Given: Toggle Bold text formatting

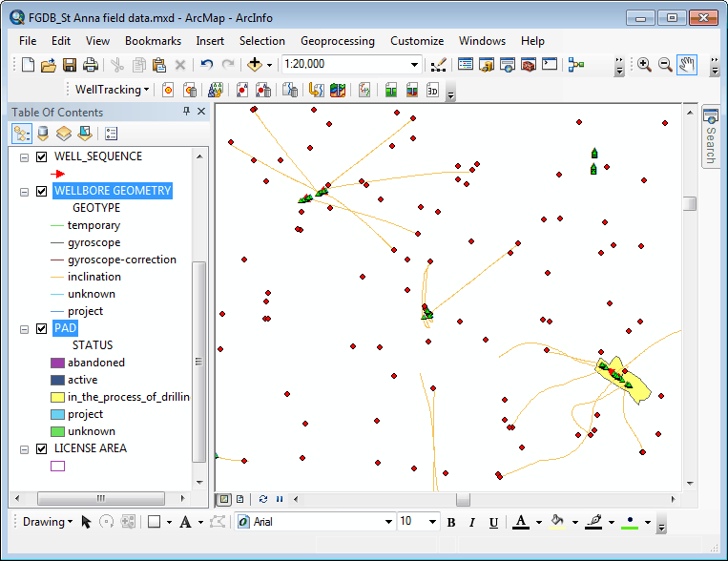Looking at the screenshot, I should pos(450,523).
